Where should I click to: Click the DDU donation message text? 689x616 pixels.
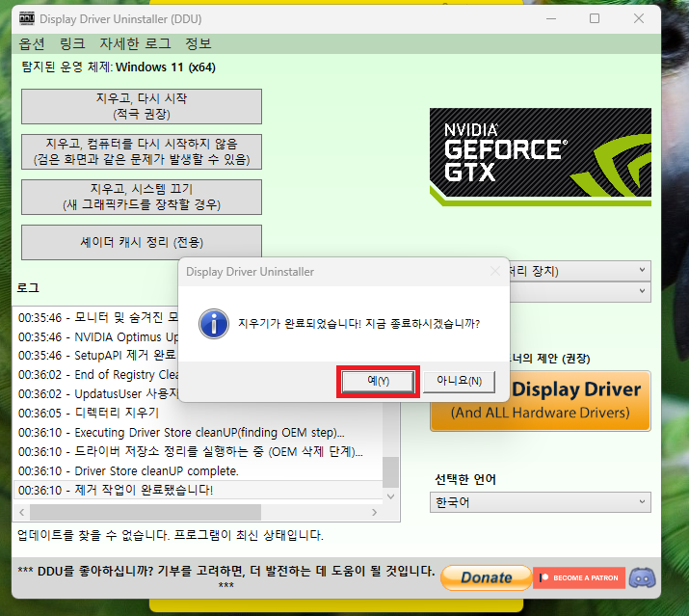click(226, 576)
